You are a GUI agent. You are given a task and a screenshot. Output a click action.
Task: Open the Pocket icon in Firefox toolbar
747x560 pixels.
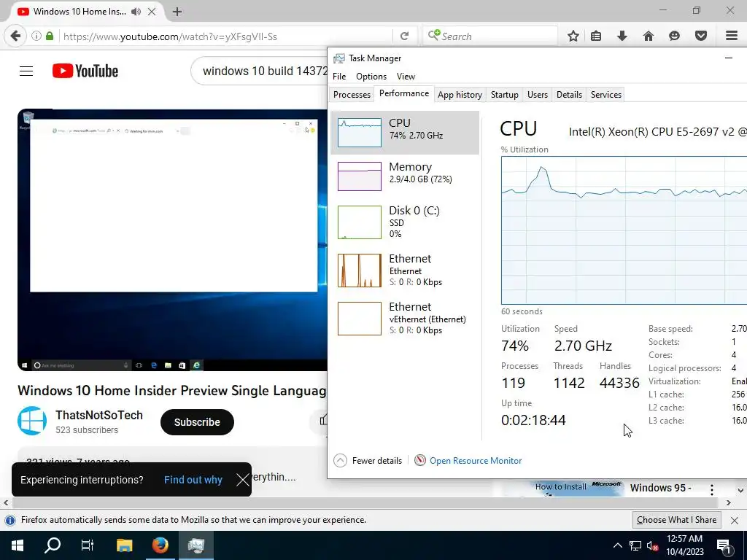tap(701, 36)
